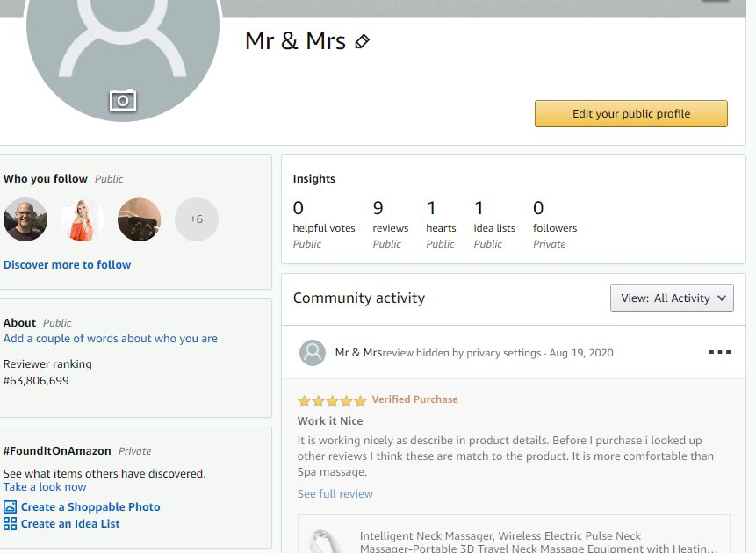Click the Create an Idea List grid icon
The image size is (756, 553).
(x=11, y=523)
